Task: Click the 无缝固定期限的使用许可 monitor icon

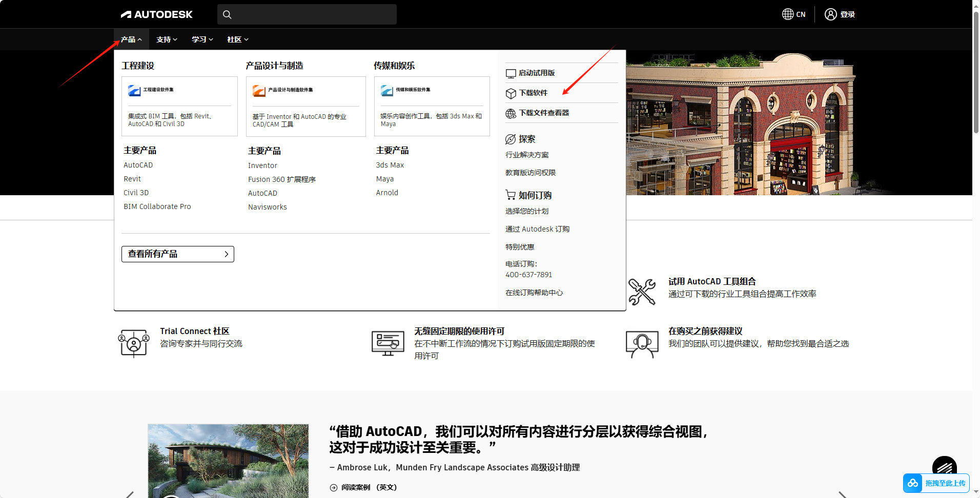Action: [x=388, y=343]
